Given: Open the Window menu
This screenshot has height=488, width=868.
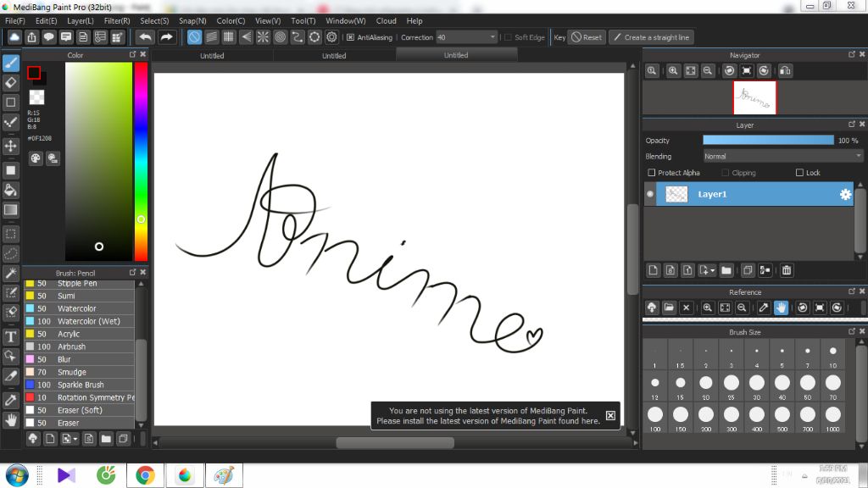Looking at the screenshot, I should click(346, 21).
